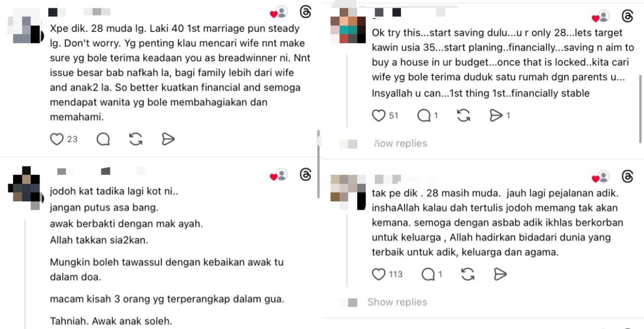
Task: Repost the 'Xpe dik' comment
Action: (x=136, y=139)
